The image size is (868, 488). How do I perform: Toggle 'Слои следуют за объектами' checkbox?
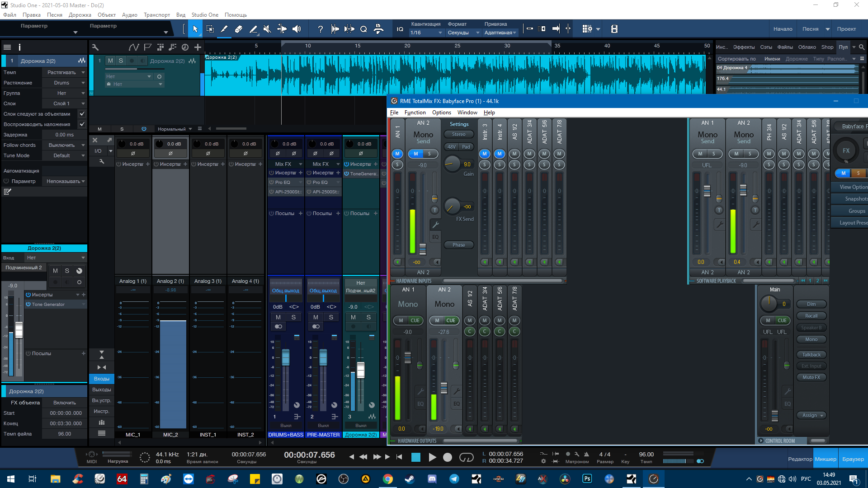tap(82, 114)
